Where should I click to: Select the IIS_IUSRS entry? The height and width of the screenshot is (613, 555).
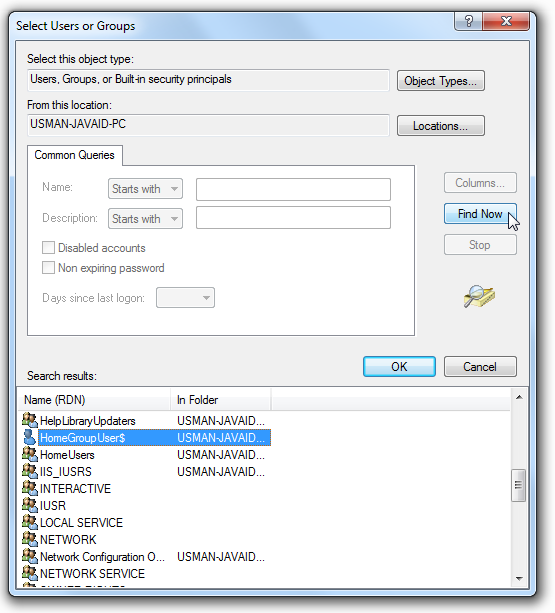pos(66,471)
